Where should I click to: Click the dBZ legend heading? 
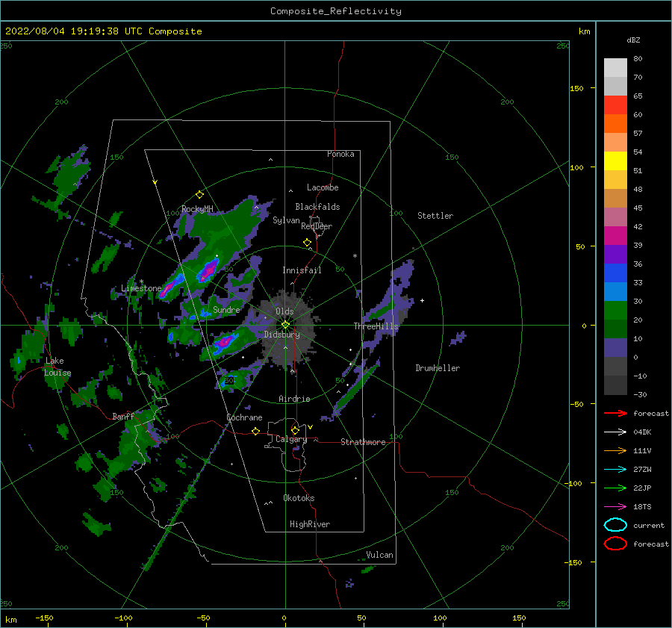click(x=633, y=40)
